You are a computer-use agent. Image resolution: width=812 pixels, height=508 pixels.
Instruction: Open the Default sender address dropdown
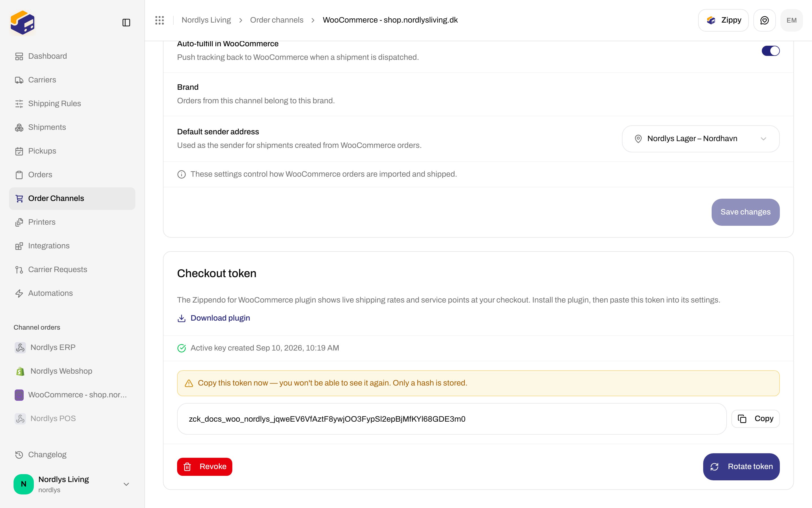tap(701, 139)
